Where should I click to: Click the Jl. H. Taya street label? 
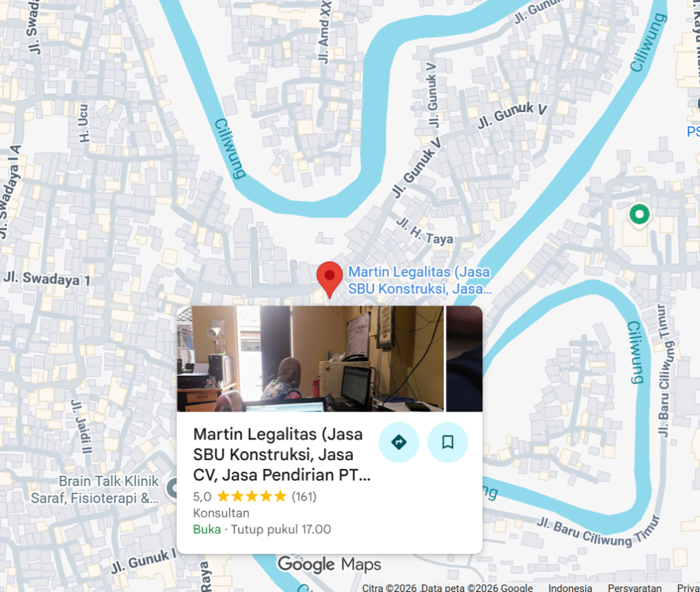tap(425, 231)
